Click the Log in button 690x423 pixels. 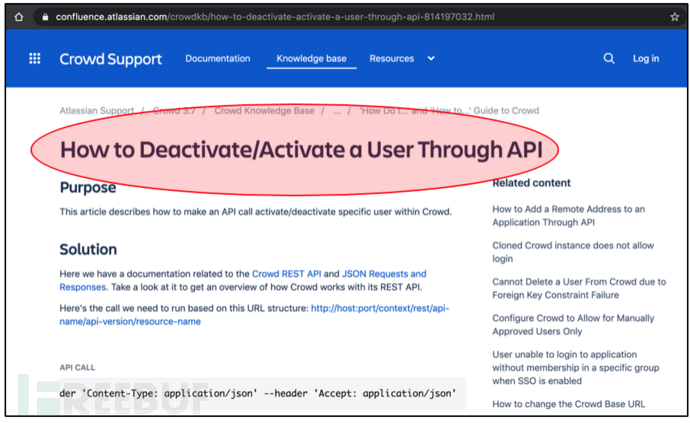click(646, 59)
